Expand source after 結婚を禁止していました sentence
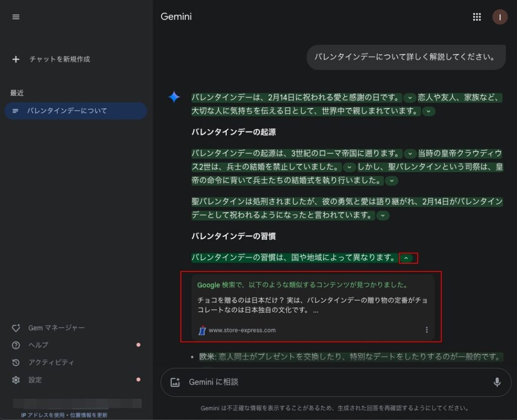Viewport: 517px width, 420px height. point(349,167)
